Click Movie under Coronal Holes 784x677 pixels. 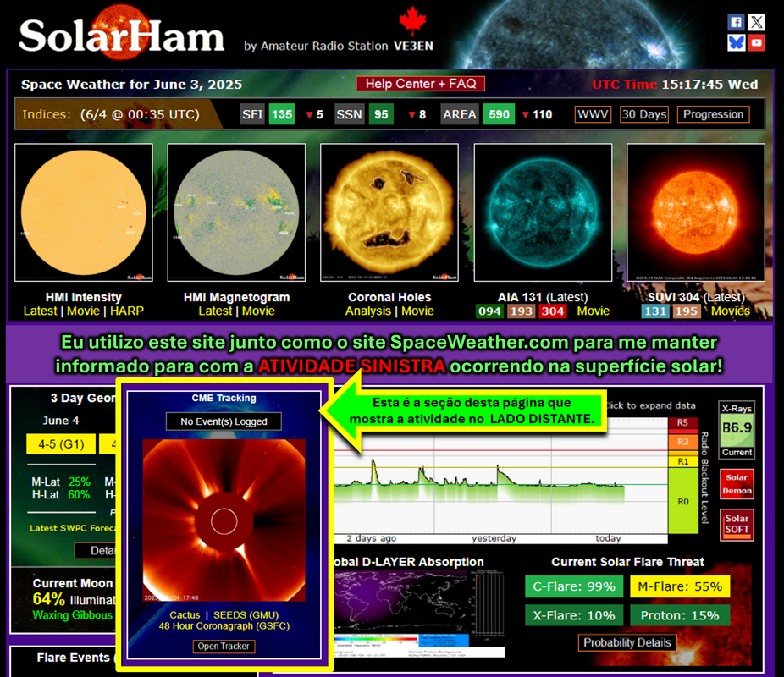[417, 311]
